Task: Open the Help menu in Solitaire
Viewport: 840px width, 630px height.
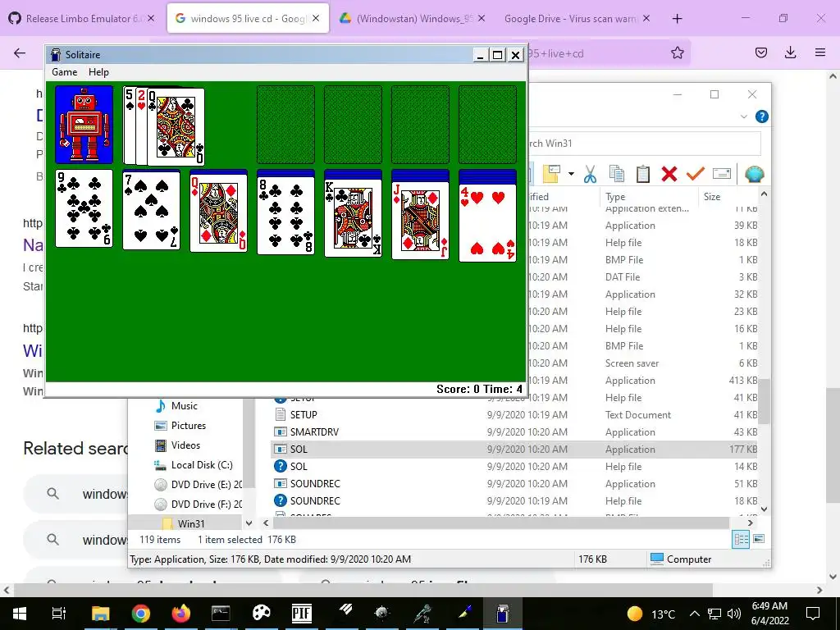Action: tap(98, 72)
